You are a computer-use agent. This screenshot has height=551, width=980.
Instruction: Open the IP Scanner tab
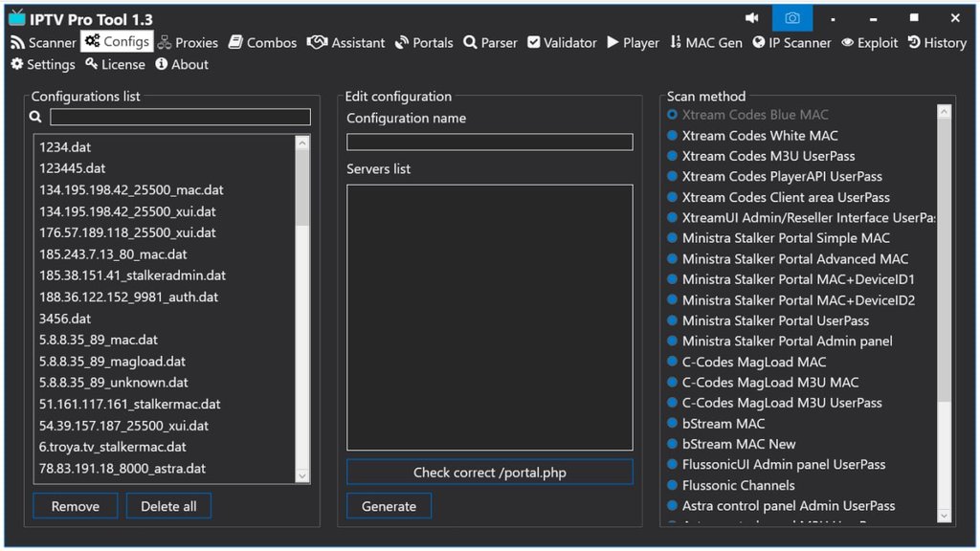(x=791, y=42)
